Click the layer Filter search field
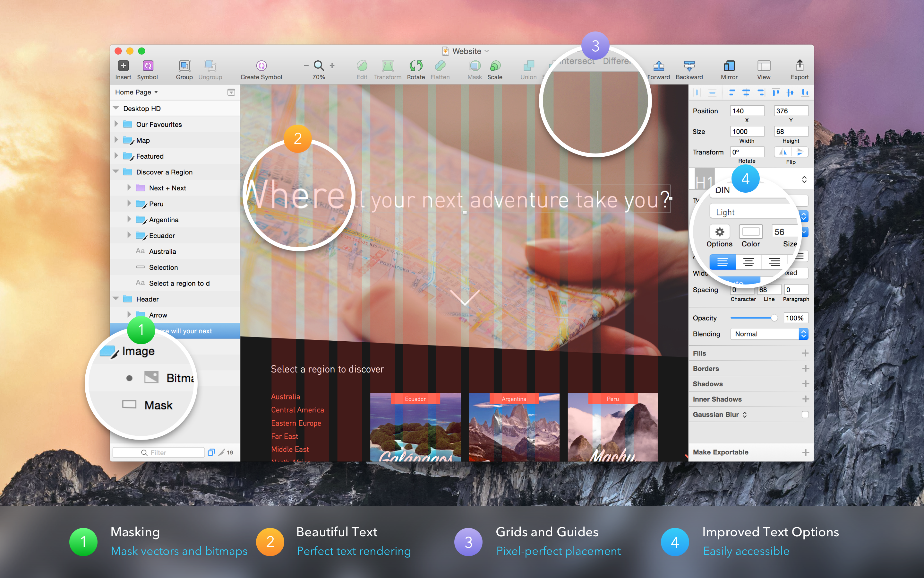Screen dimensions: 924x578 tap(158, 453)
